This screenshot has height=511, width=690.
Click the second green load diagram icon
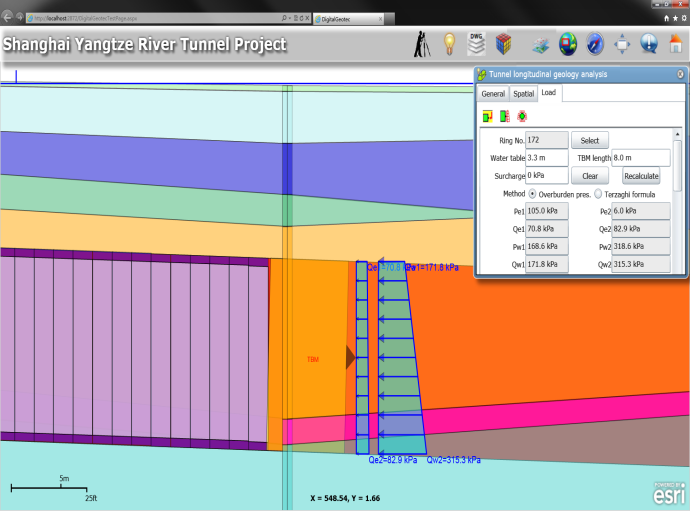[505, 116]
